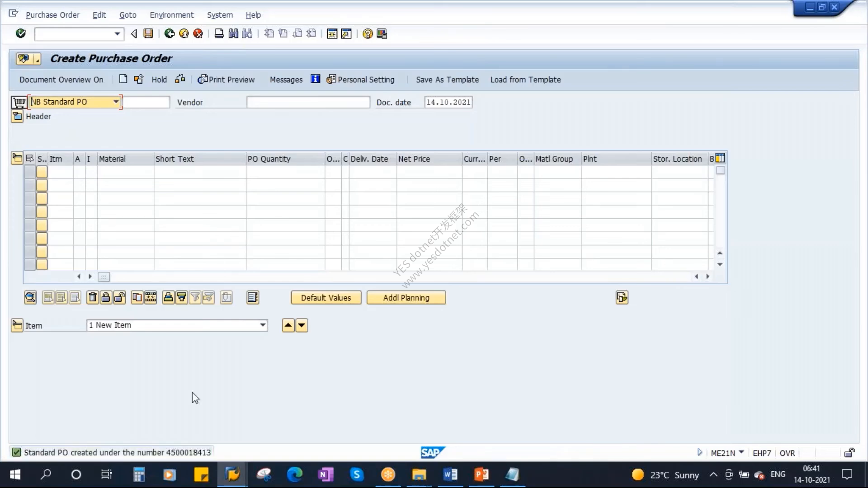Screen dimensions: 868x488
Task: Select the second row selector in item table
Action: pos(30,185)
